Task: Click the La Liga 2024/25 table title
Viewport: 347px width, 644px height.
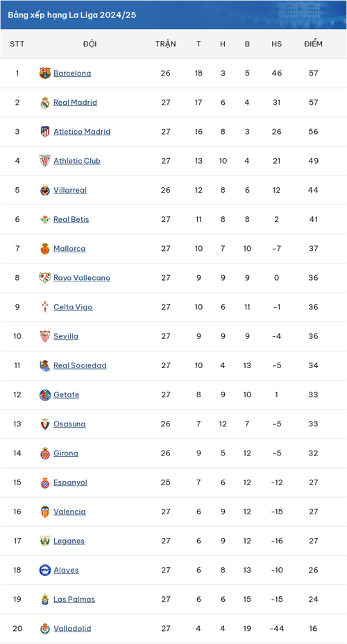Action: point(72,15)
